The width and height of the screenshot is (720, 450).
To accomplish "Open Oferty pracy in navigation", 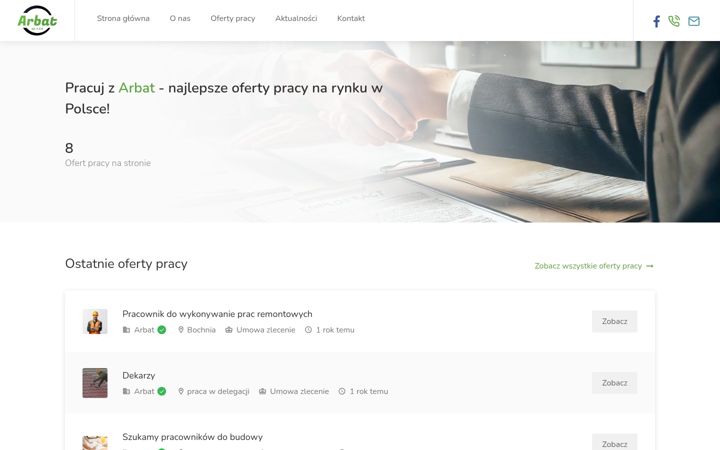I will click(x=233, y=18).
